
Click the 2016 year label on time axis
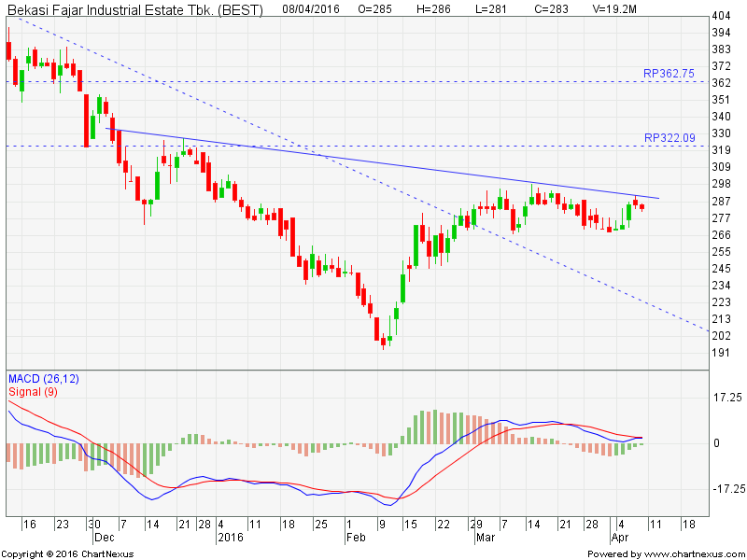pyautogui.click(x=230, y=538)
